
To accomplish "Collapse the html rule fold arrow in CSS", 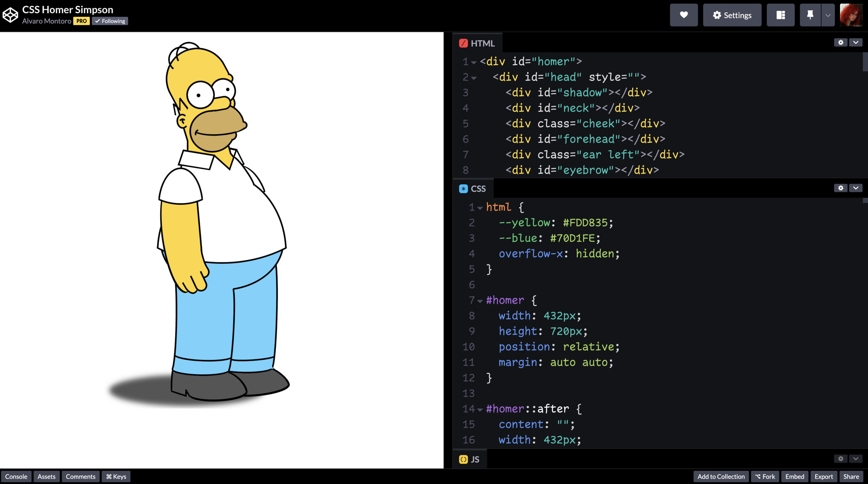I will tap(480, 208).
